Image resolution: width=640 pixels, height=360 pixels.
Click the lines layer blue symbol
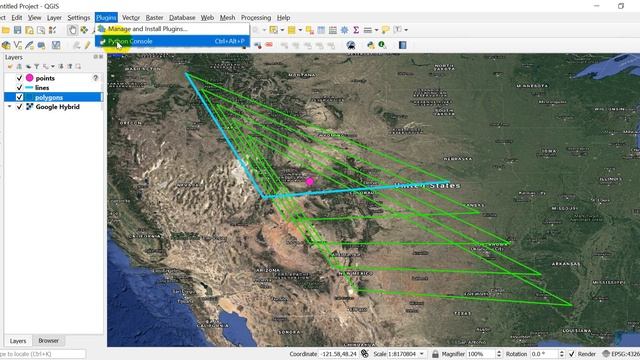tap(29, 87)
